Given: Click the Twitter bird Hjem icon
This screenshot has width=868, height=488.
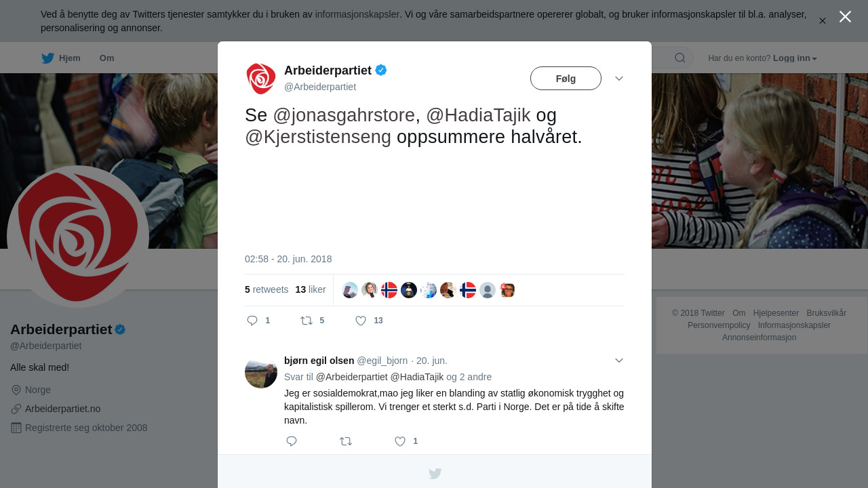Looking at the screenshot, I should pyautogui.click(x=47, y=58).
